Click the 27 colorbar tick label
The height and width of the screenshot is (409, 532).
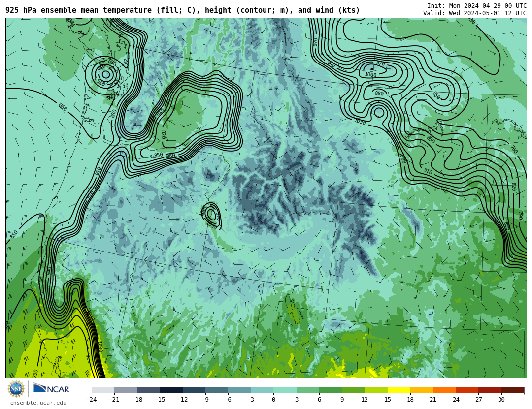pyautogui.click(x=478, y=400)
